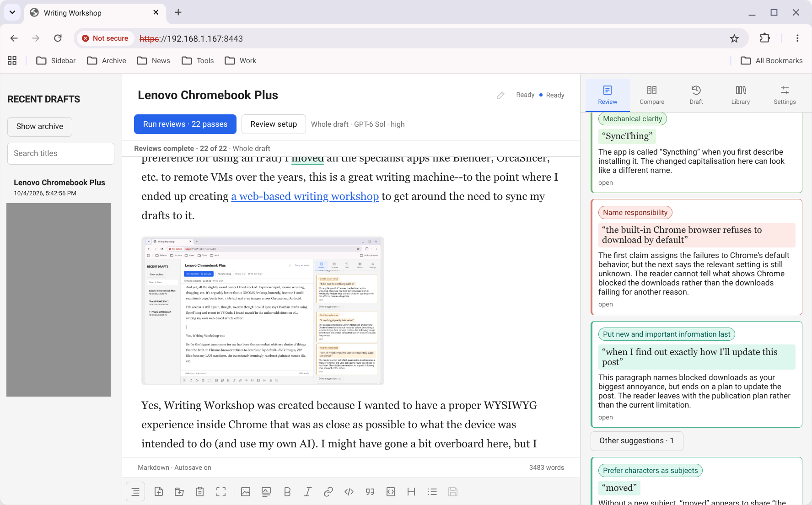Click the import folder icon in the toolbar
Image resolution: width=812 pixels, height=505 pixels.
click(x=179, y=492)
